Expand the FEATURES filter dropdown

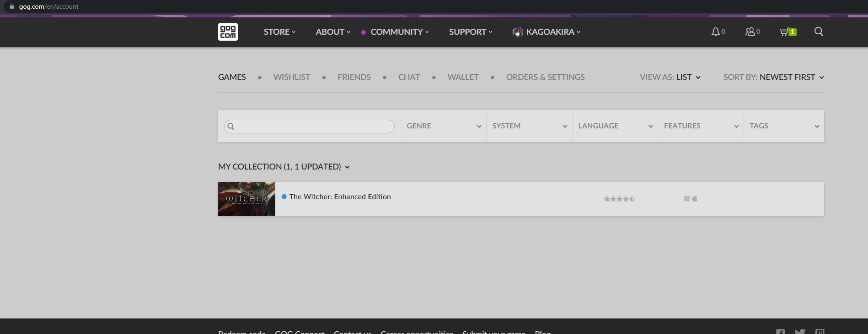coord(701,126)
